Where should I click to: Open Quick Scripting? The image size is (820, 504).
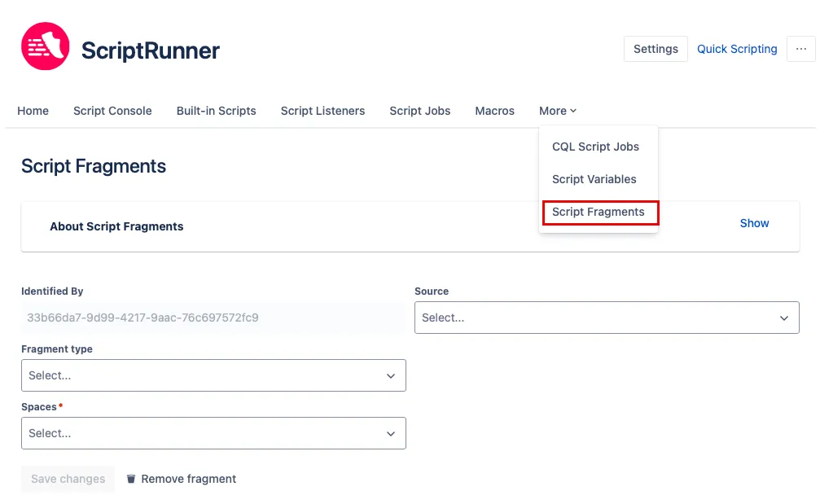737,49
